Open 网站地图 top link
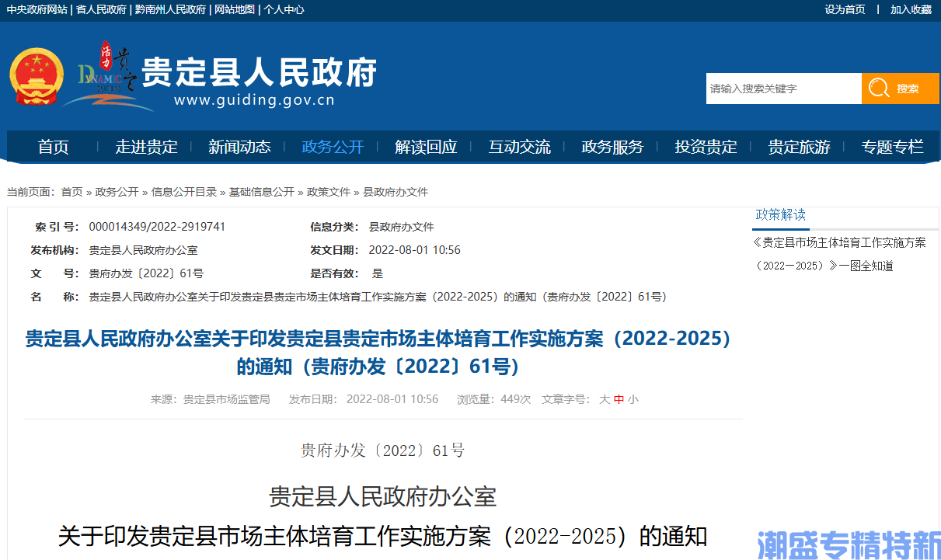 235,9
